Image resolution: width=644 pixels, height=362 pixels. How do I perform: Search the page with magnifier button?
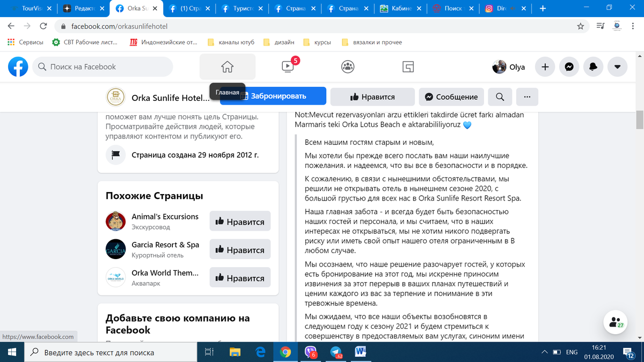pos(500,97)
